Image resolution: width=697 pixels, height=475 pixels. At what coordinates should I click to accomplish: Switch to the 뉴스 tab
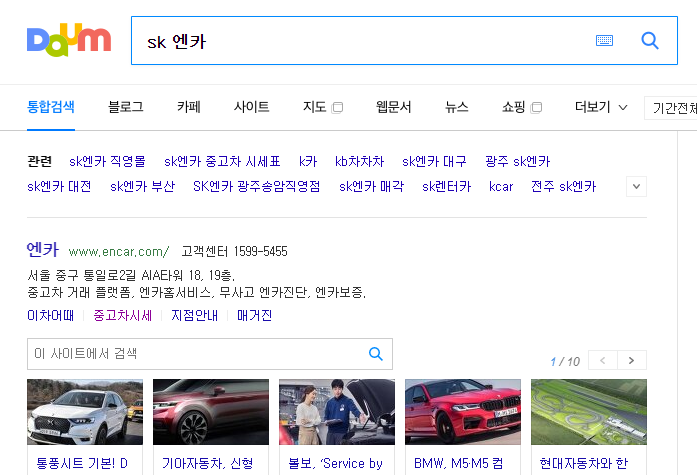(x=457, y=107)
